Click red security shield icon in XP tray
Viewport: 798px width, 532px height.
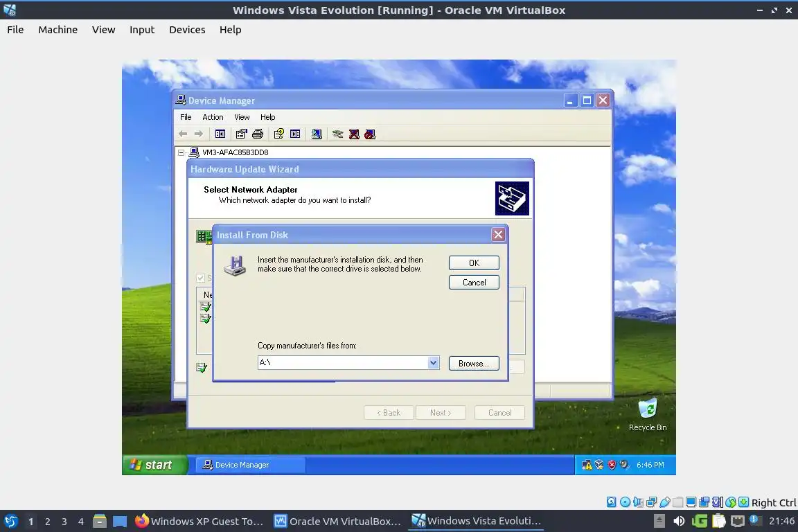[x=612, y=465]
